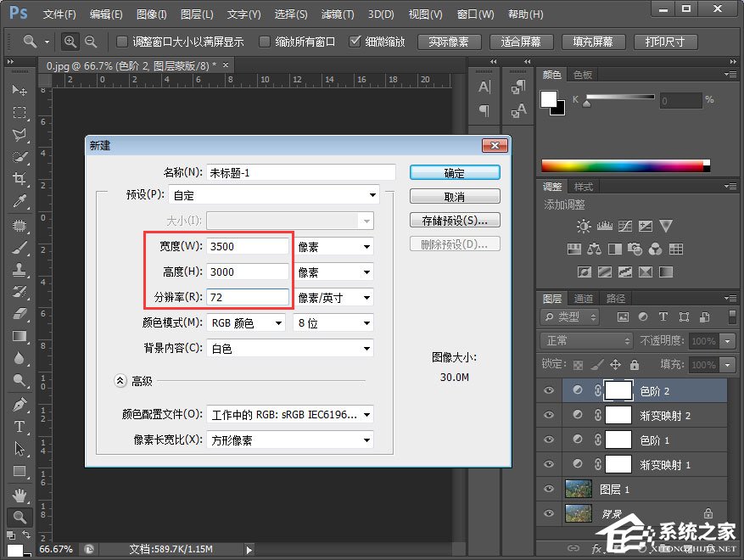Viewport: 744px width, 560px height.
Task: Hide the 色阶 2 layer
Action: 548,391
